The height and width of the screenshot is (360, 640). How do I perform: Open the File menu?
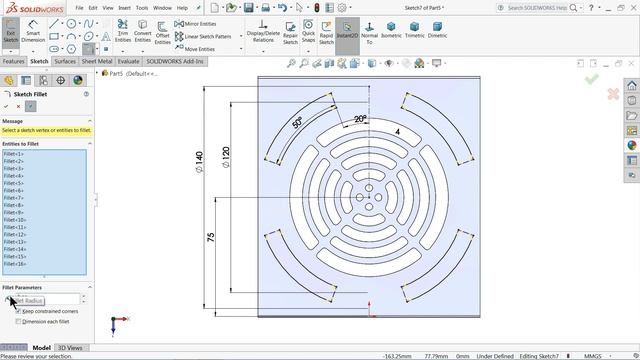click(79, 8)
